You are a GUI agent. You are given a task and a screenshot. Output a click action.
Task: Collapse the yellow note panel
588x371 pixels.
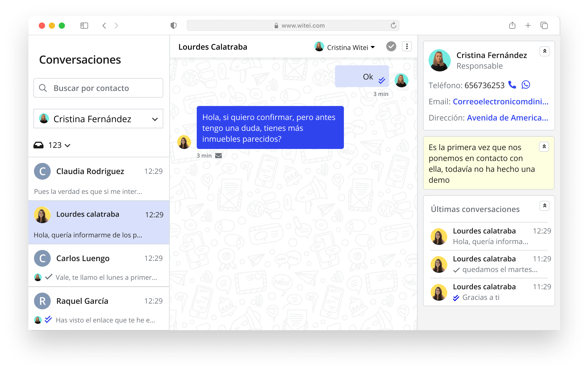[x=545, y=146]
